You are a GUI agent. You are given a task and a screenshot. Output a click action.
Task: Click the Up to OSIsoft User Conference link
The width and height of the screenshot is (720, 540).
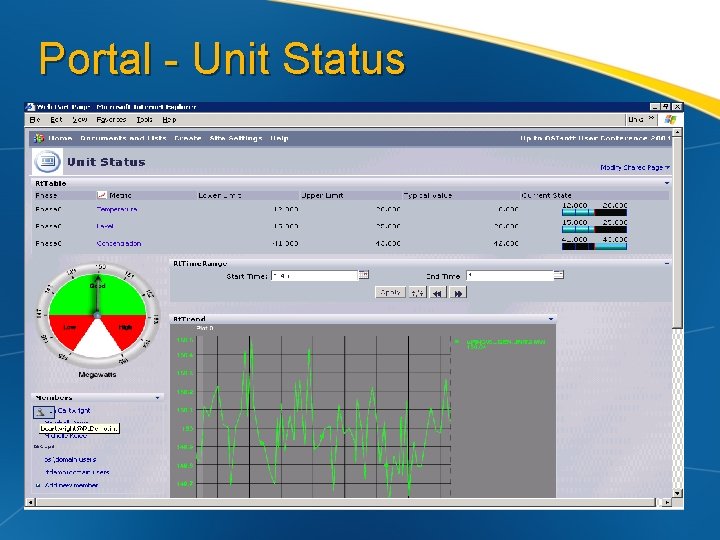tap(595, 138)
